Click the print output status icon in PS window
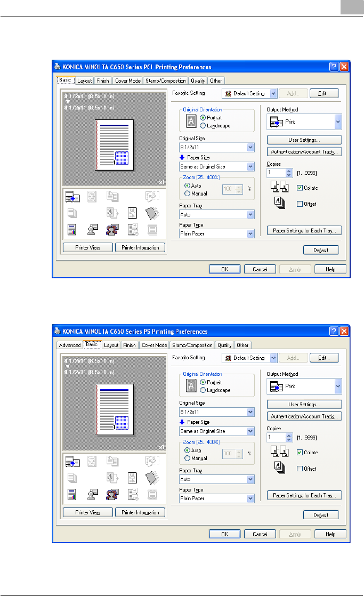364x596 pixels. coord(72,462)
